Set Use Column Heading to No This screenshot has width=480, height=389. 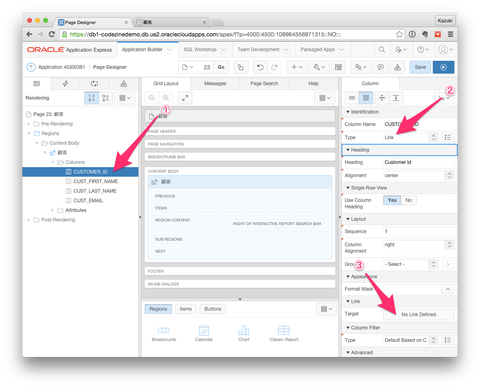pyautogui.click(x=409, y=200)
